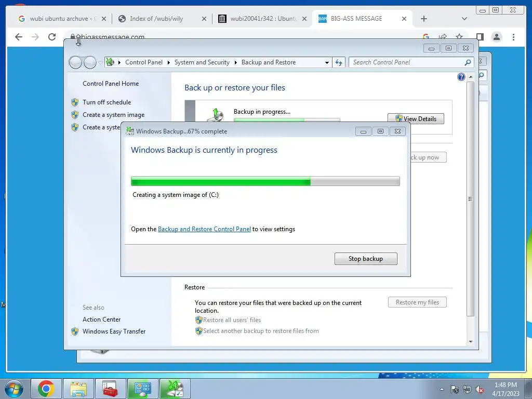This screenshot has width=532, height=399.
Task: Close the wubi ubuntu archuve tab
Action: tap(104, 19)
